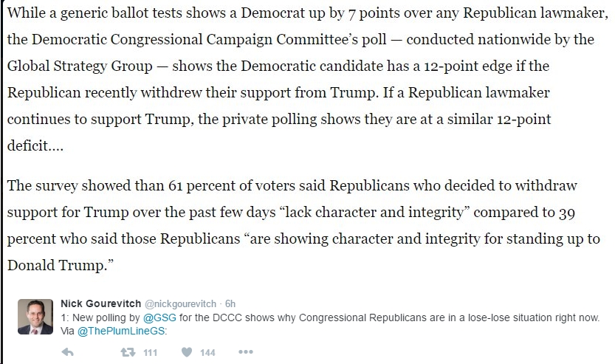Click the generic ballot paragraph
The image size is (615, 364).
307,79
